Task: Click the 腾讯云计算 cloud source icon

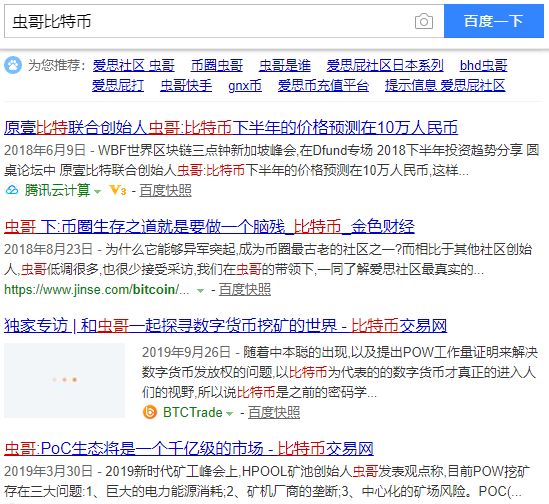Action: (x=12, y=190)
